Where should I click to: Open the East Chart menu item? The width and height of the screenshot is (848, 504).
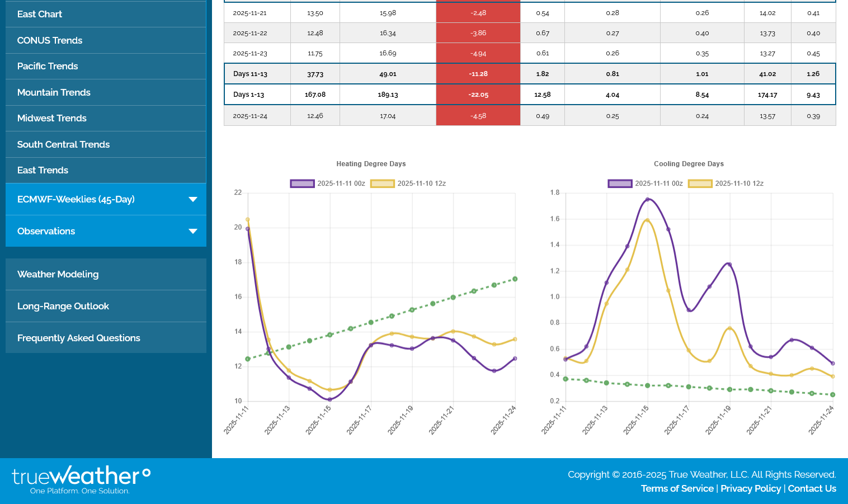click(40, 14)
